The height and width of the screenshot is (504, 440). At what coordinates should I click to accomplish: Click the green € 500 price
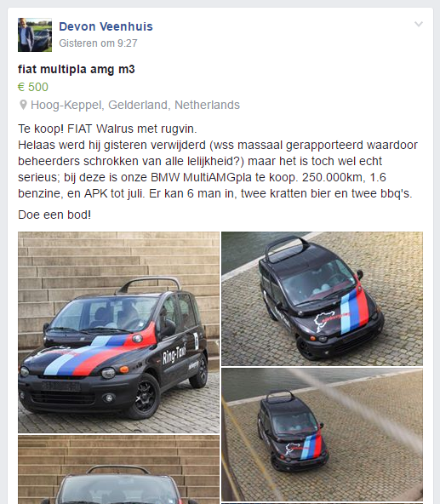(33, 87)
